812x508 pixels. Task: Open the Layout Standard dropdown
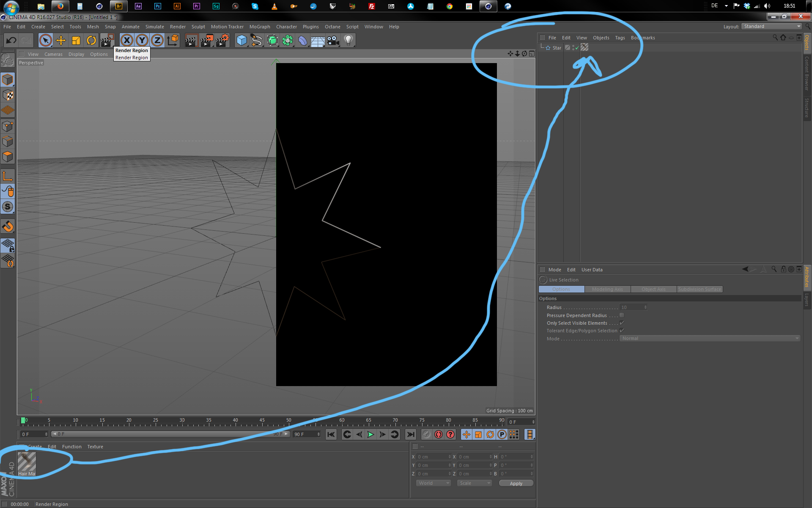(x=772, y=26)
